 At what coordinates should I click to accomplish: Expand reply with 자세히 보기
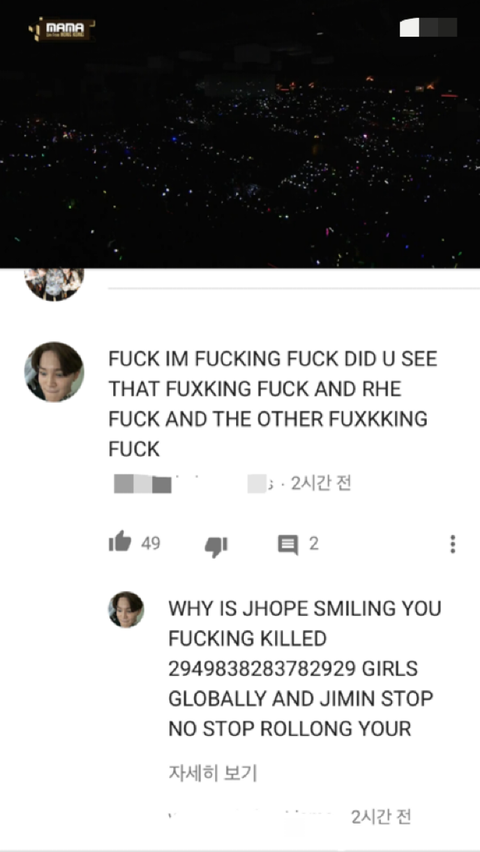point(213,773)
